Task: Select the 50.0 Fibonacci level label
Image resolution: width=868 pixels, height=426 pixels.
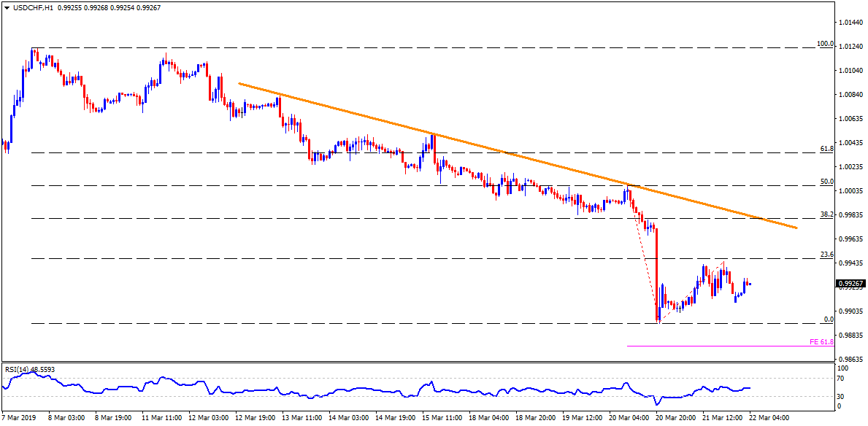Action: (827, 182)
